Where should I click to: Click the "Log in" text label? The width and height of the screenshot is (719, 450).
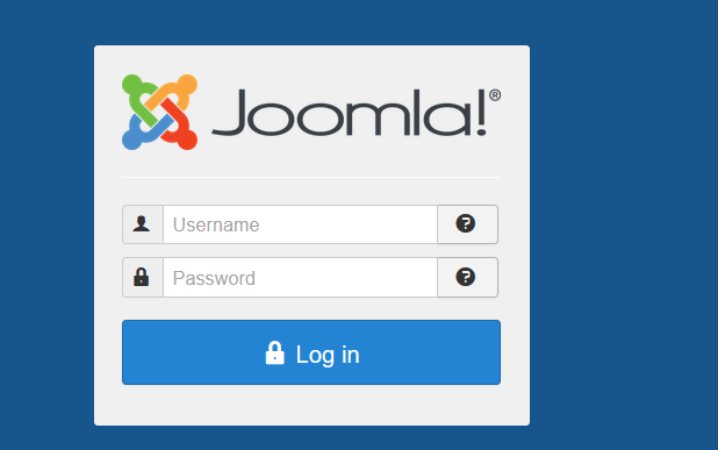(327, 355)
